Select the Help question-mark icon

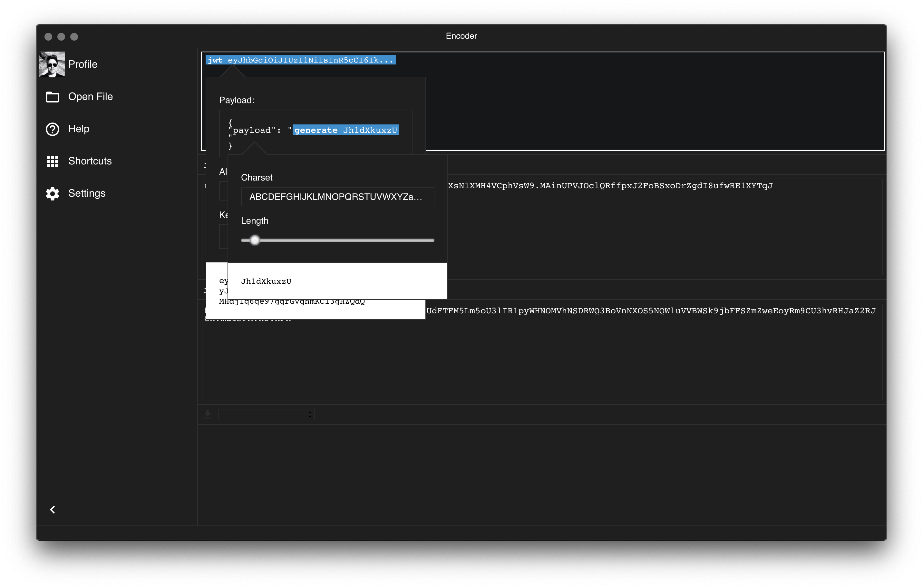[52, 129]
